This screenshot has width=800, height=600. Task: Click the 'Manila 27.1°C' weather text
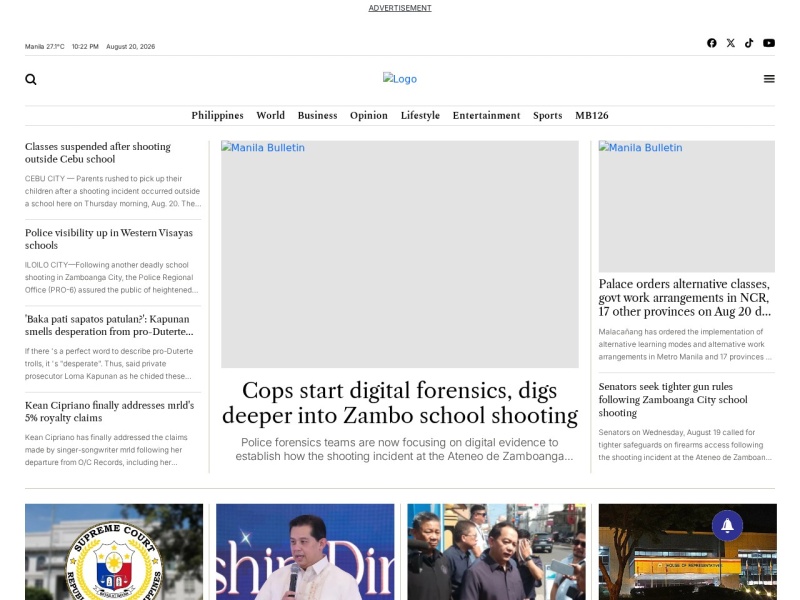pyautogui.click(x=45, y=46)
